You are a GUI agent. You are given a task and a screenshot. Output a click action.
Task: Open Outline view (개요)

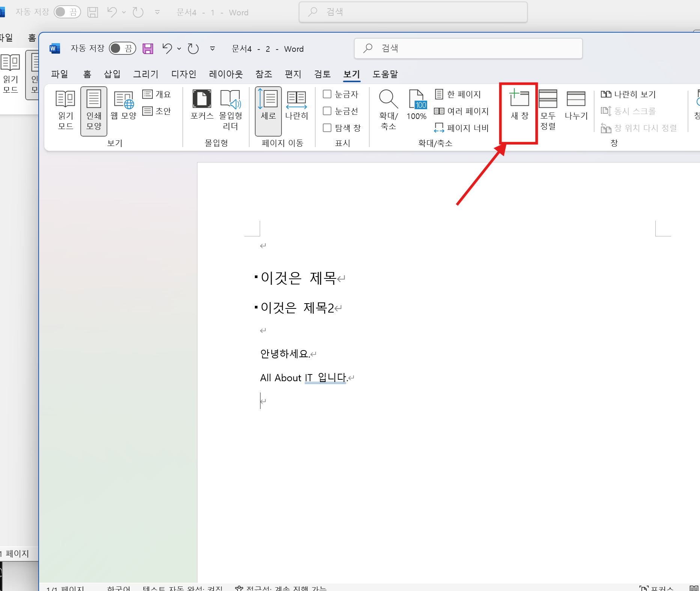click(x=157, y=94)
